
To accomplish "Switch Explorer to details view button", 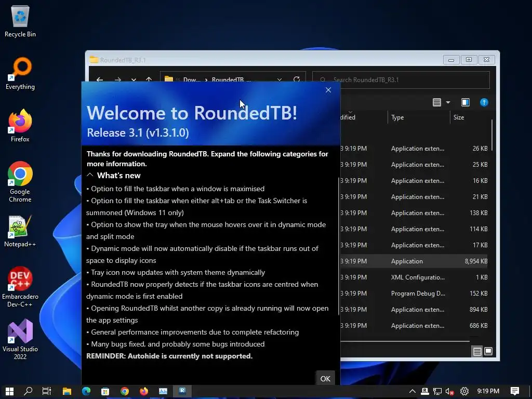I will 477,352.
